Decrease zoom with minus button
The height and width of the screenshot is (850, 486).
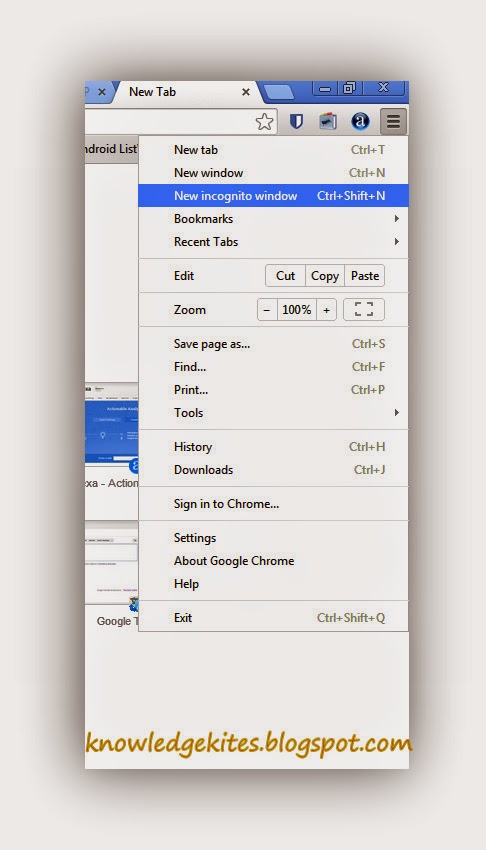[x=267, y=310]
